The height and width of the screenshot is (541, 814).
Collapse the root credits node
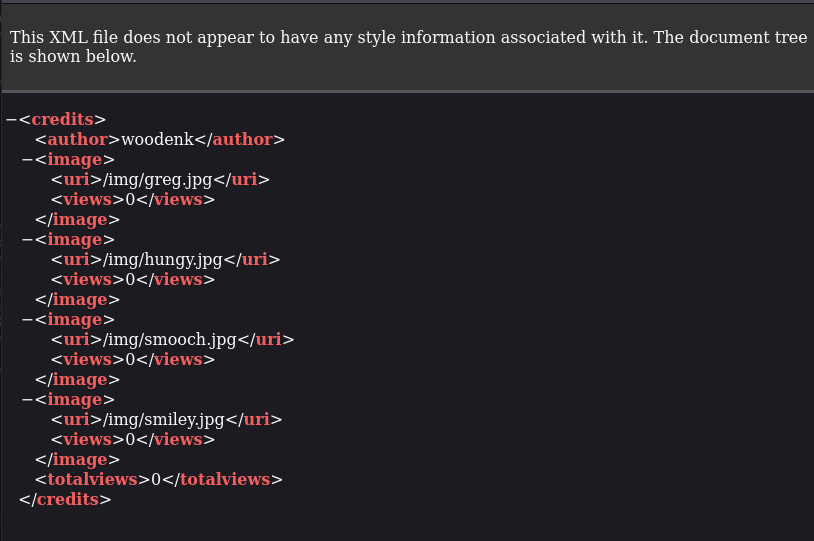[x=11, y=120]
